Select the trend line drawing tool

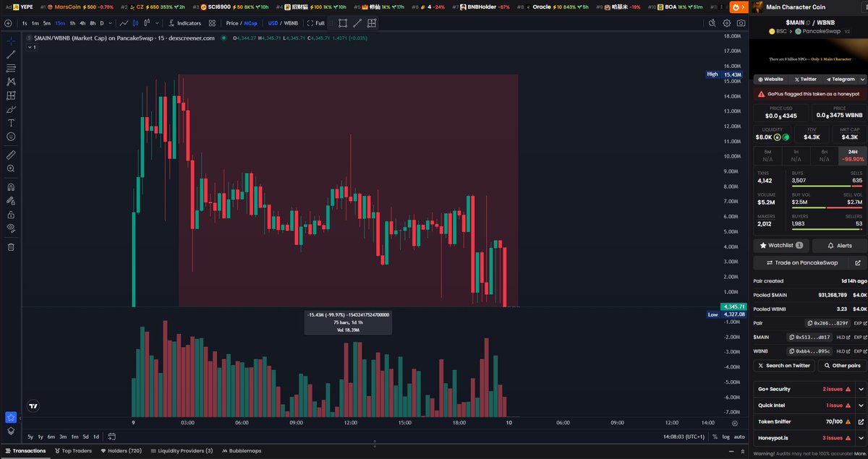click(x=11, y=55)
